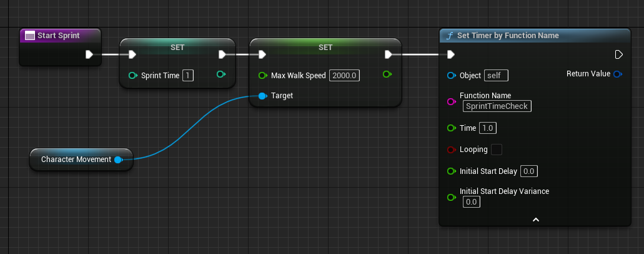Click the Target label
The image size is (644, 254).
point(282,96)
